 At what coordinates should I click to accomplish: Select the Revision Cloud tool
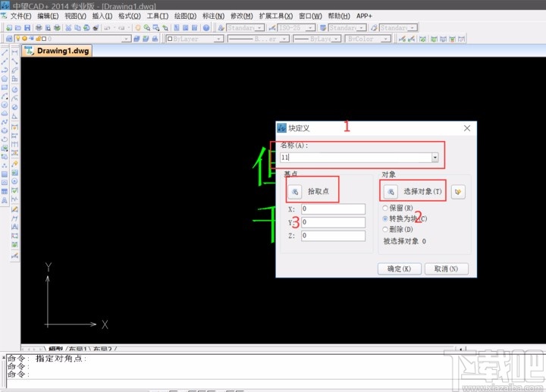click(x=5, y=114)
